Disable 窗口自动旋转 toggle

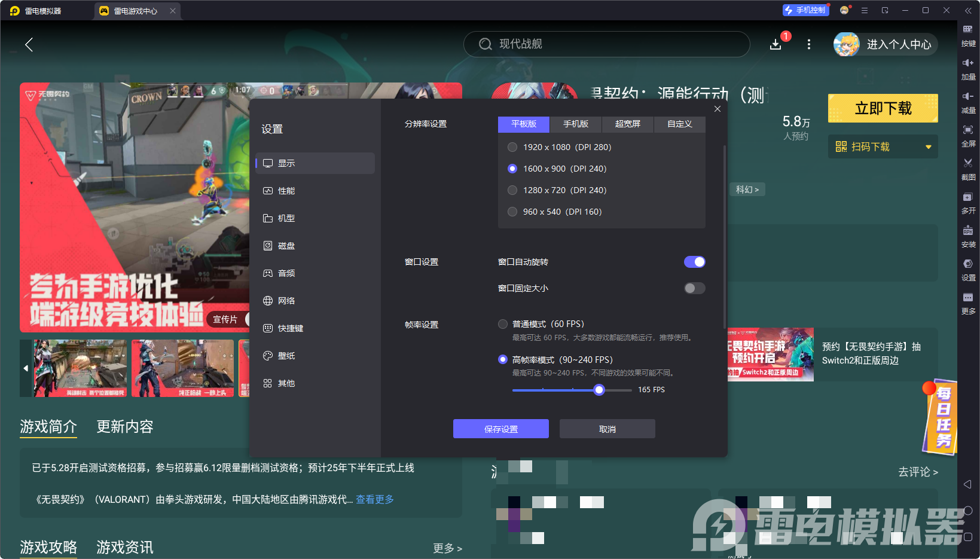(694, 261)
